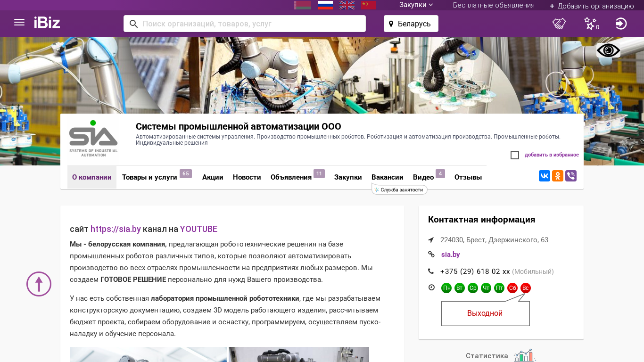Open the YOUTUBE channel link
This screenshot has height=362, width=644.
198,229
